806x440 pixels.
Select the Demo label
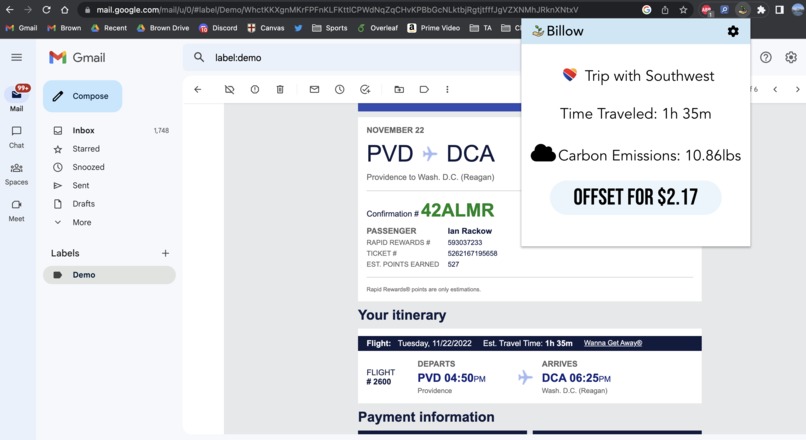click(x=109, y=275)
